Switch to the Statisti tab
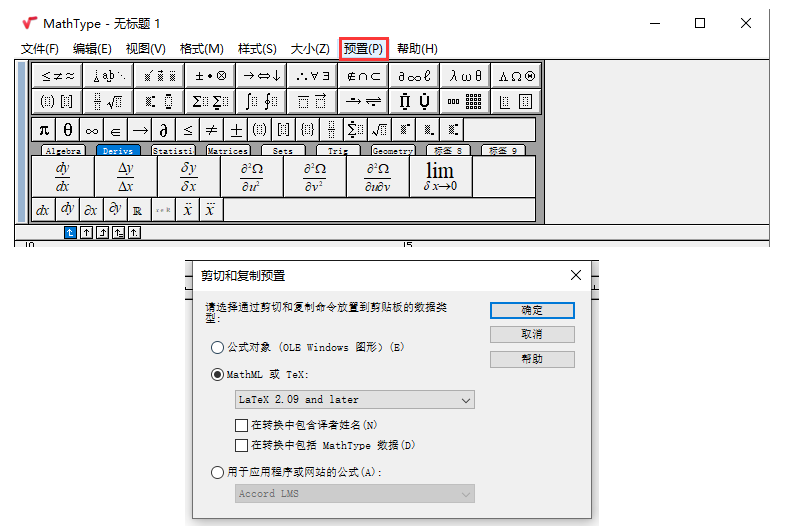This screenshot has width=803, height=532. coord(173,151)
